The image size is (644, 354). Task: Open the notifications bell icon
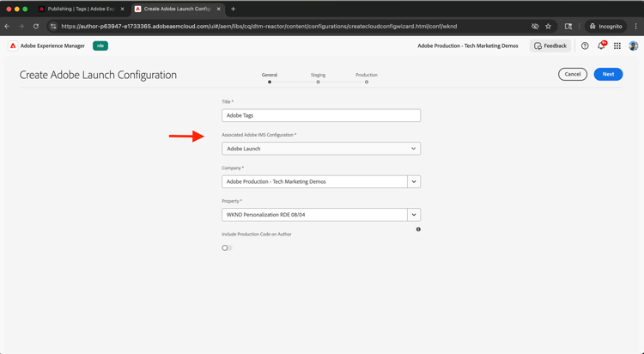[601, 46]
